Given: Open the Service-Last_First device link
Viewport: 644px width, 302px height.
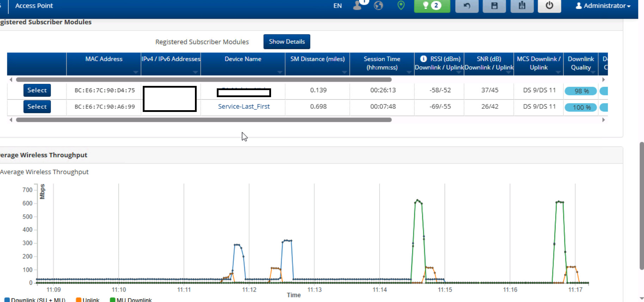Looking at the screenshot, I should click(x=244, y=106).
